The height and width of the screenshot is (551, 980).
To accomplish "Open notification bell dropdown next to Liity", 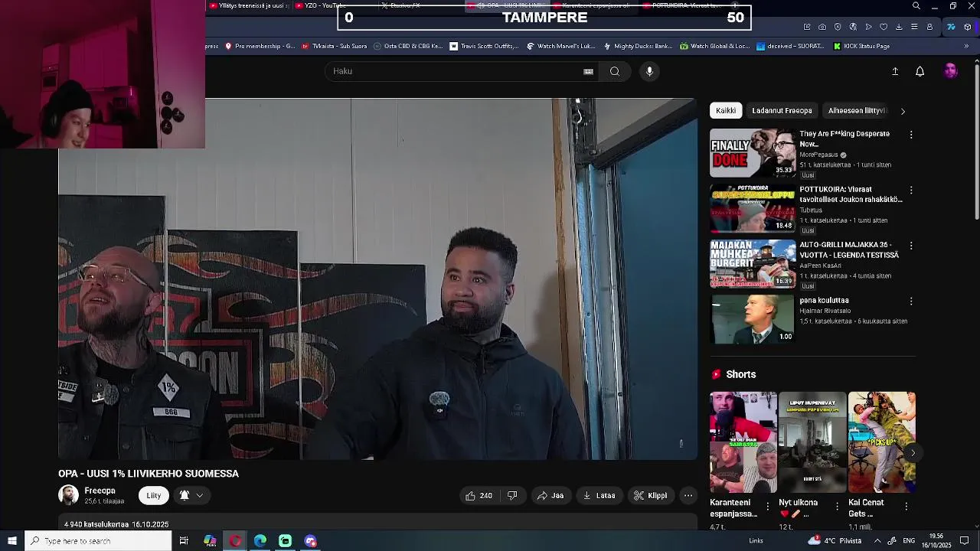I will point(191,496).
